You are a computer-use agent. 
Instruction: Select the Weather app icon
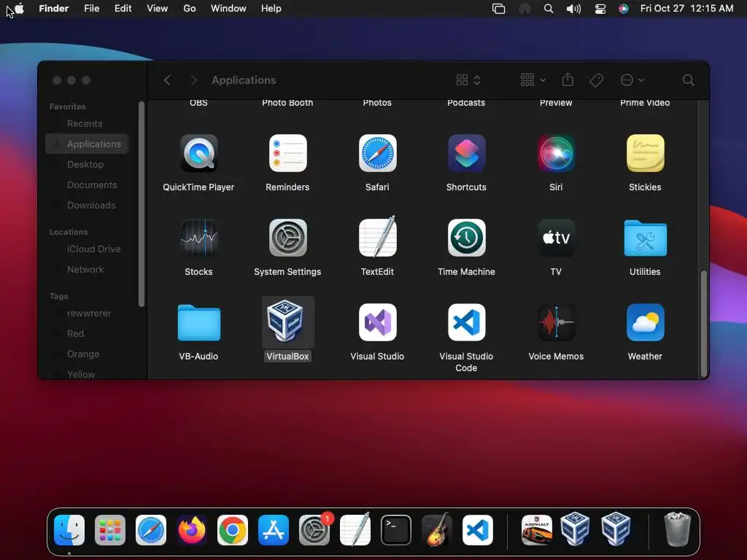645,322
